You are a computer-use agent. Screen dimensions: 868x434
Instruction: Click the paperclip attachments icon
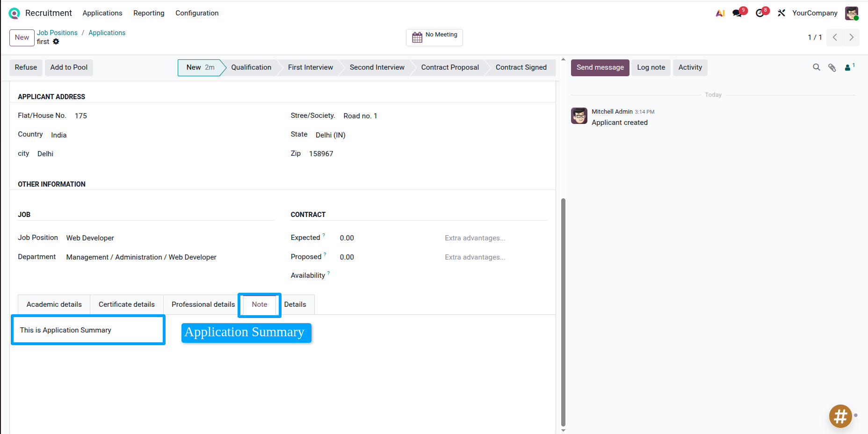tap(832, 67)
